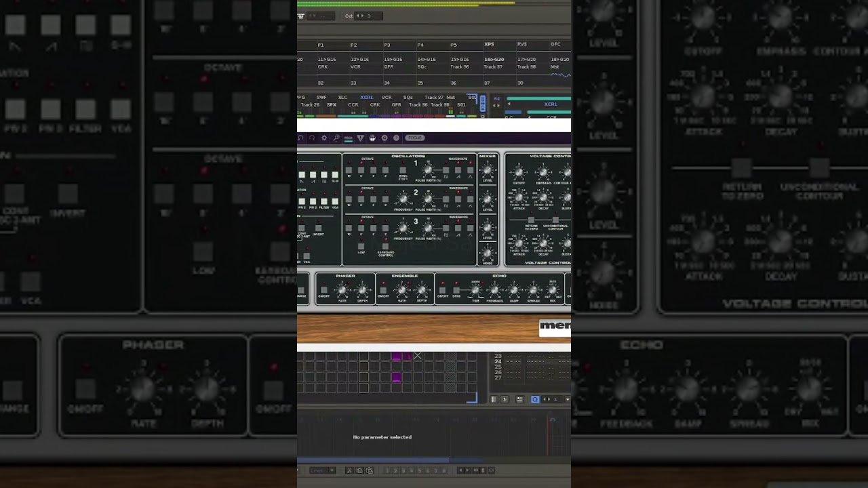Click the mixer Level knob for oscillator 1

487,169
